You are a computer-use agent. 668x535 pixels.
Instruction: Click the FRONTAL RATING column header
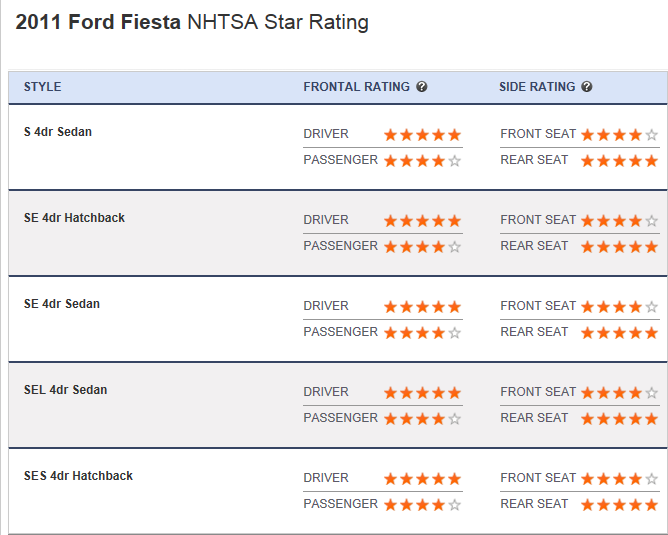356,87
